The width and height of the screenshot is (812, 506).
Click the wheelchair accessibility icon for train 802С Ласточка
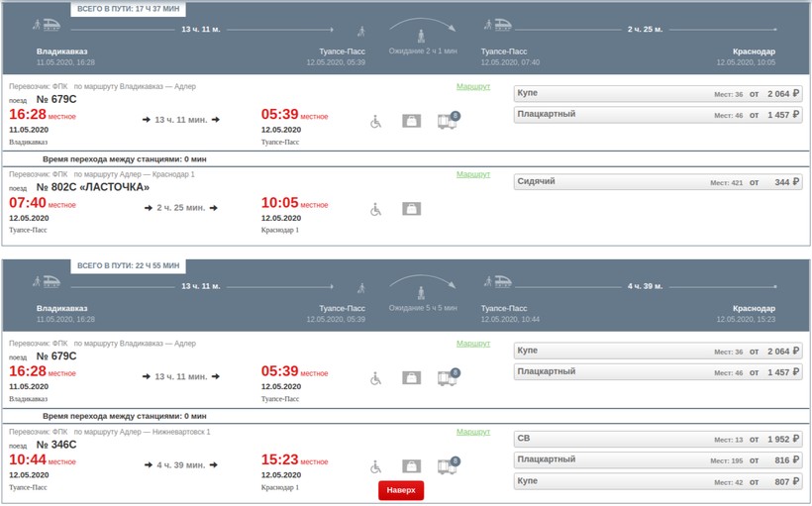(x=375, y=209)
